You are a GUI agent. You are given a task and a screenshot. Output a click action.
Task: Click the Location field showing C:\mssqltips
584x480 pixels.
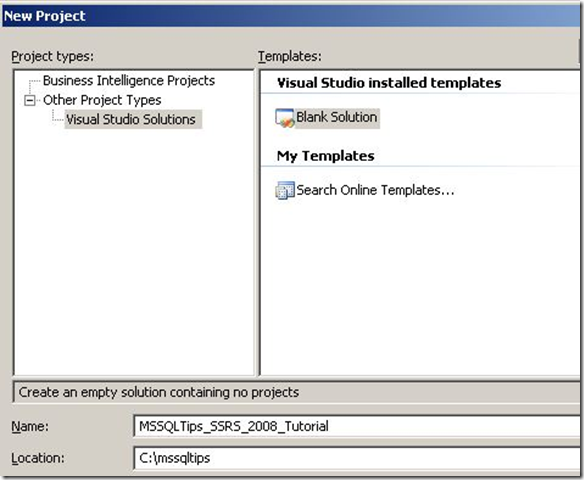coord(357,458)
